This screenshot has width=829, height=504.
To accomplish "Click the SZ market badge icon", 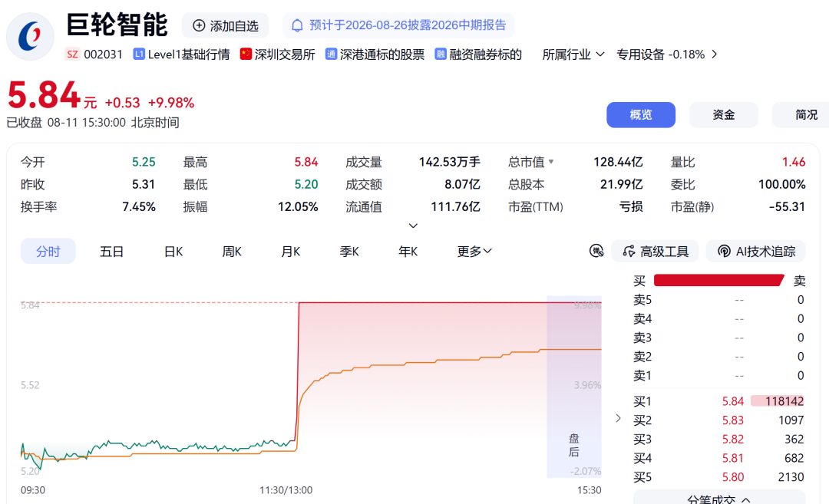I will (x=72, y=54).
